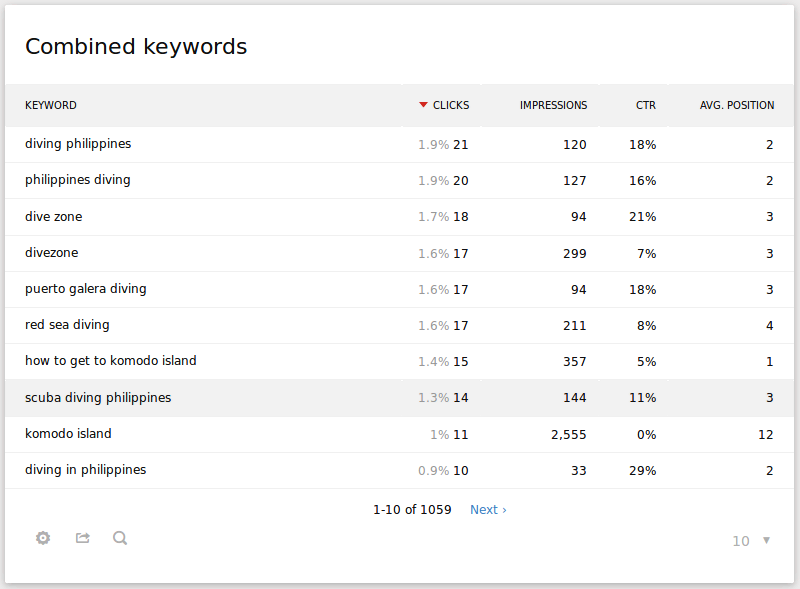
Task: Open the rows-per-page dropdown showing 10
Action: click(740, 540)
